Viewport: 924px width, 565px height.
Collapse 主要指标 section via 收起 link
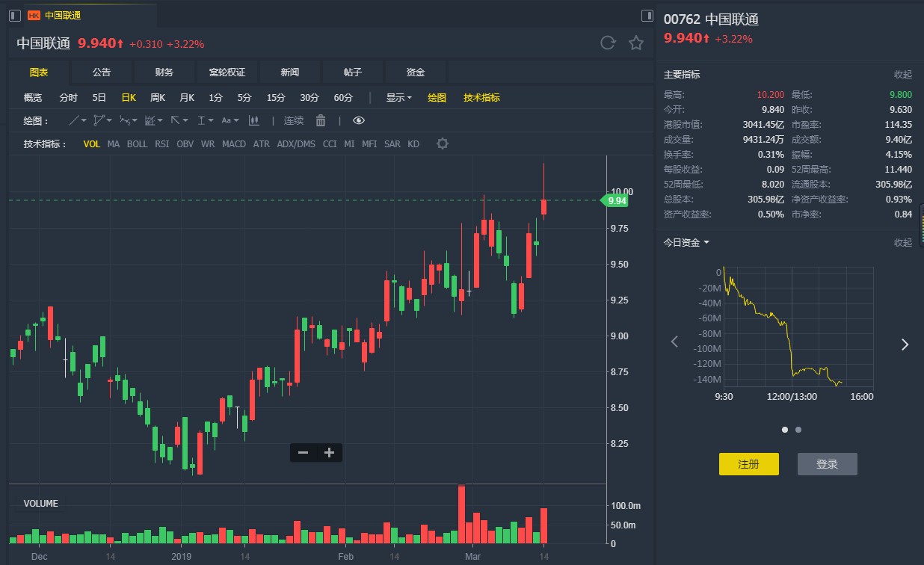point(902,75)
